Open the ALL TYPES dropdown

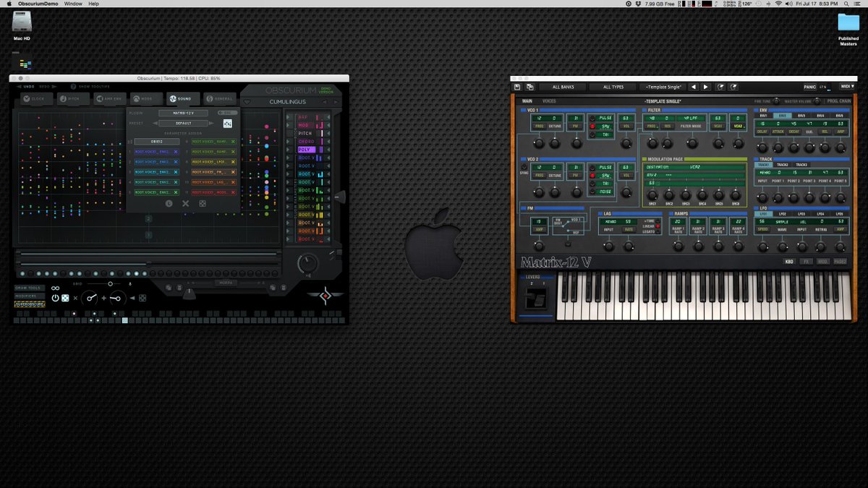[x=612, y=86]
